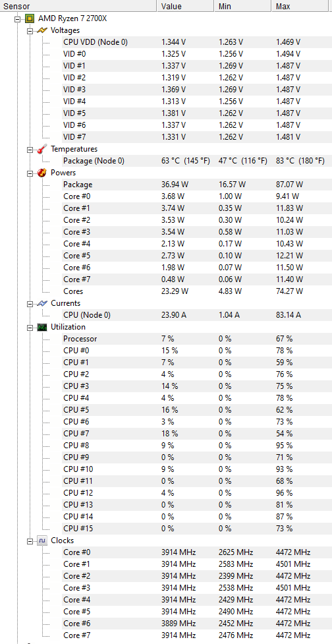The width and height of the screenshot is (332, 644).
Task: Click the Currents wave icon
Action: coord(42,303)
